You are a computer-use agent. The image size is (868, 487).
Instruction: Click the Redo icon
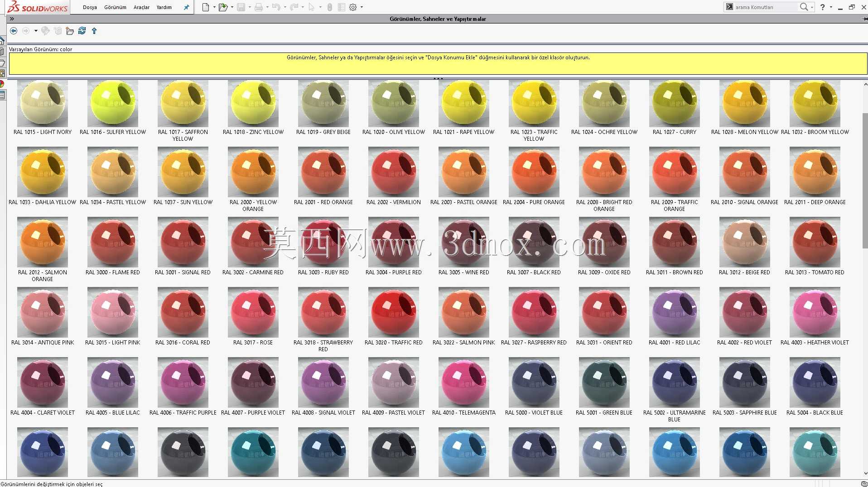[294, 7]
